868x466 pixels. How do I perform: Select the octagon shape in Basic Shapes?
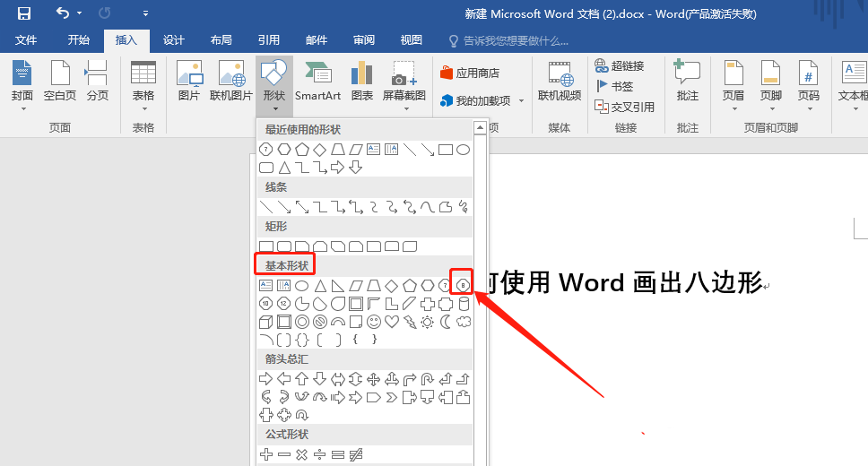[463, 286]
